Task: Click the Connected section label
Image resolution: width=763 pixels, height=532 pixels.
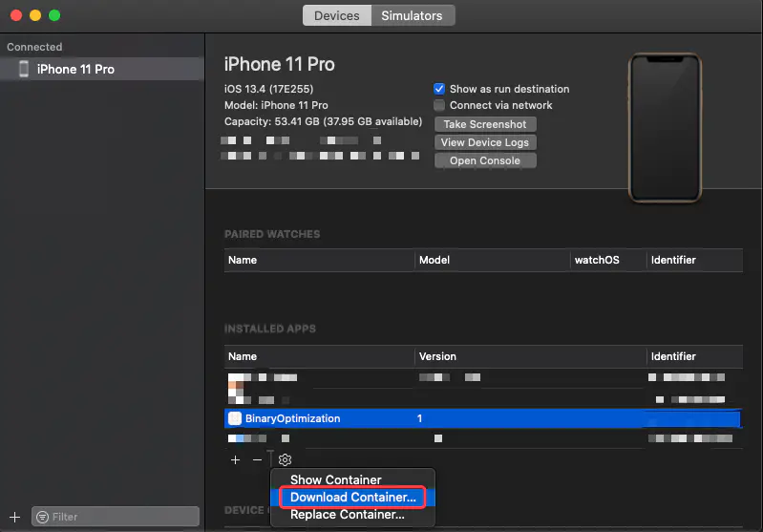Action: pyautogui.click(x=34, y=47)
